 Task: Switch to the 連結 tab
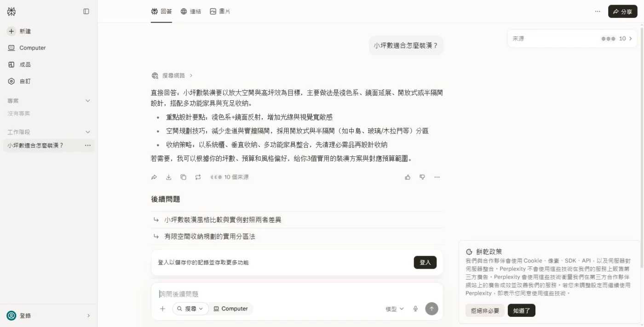pos(190,11)
